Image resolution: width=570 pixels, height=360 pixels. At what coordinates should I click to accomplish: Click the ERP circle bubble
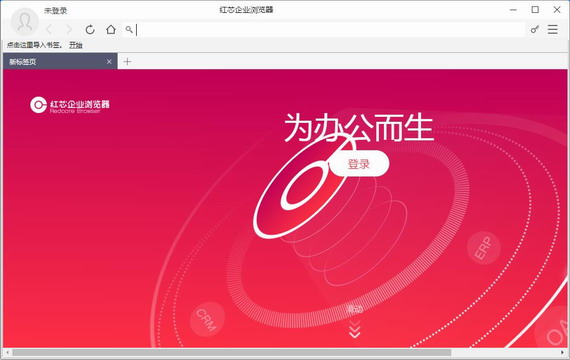pos(483,248)
